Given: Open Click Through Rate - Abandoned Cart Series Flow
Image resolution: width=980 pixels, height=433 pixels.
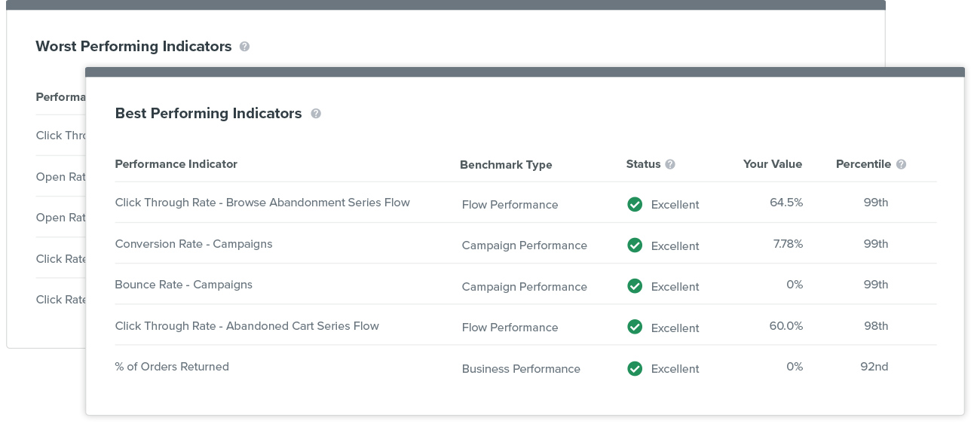Looking at the screenshot, I should pos(247,326).
